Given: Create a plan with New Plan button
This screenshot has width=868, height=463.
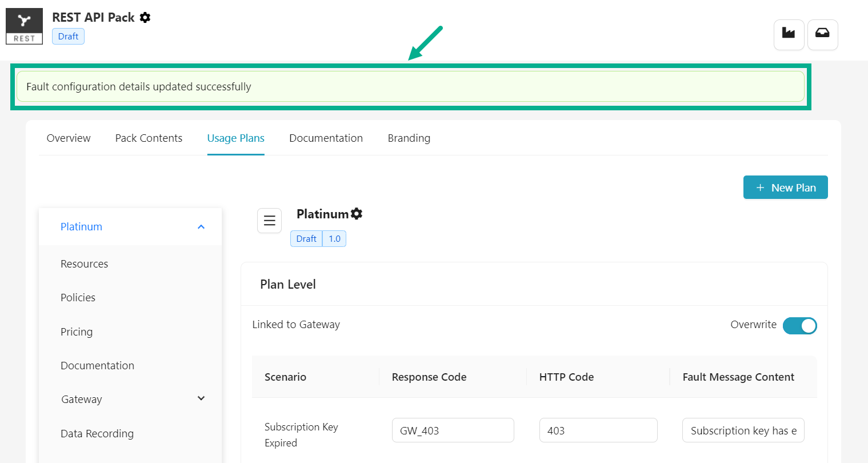Looking at the screenshot, I should (785, 187).
